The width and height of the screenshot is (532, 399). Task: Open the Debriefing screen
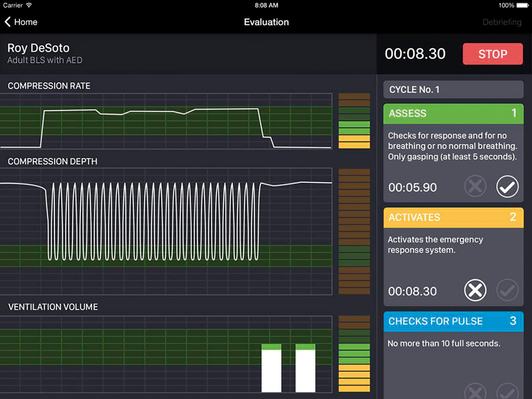tap(502, 22)
